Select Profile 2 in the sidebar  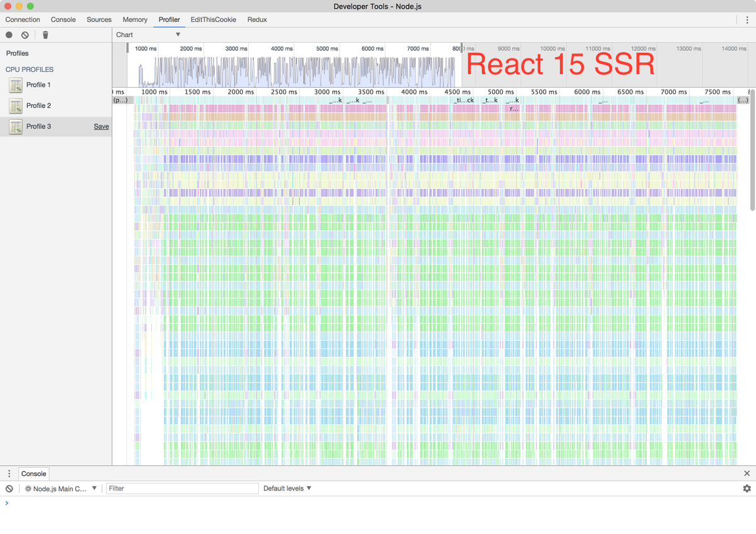click(38, 106)
